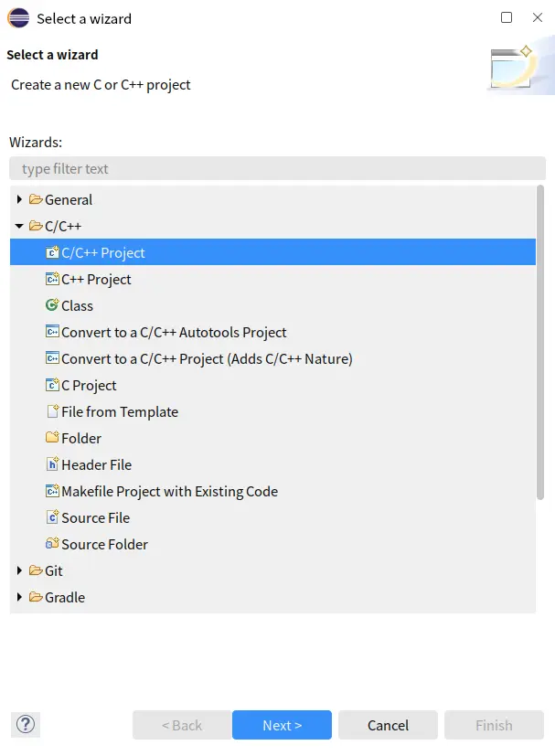The height and width of the screenshot is (756, 555).
Task: Click the C++ Project icon
Action: click(52, 280)
